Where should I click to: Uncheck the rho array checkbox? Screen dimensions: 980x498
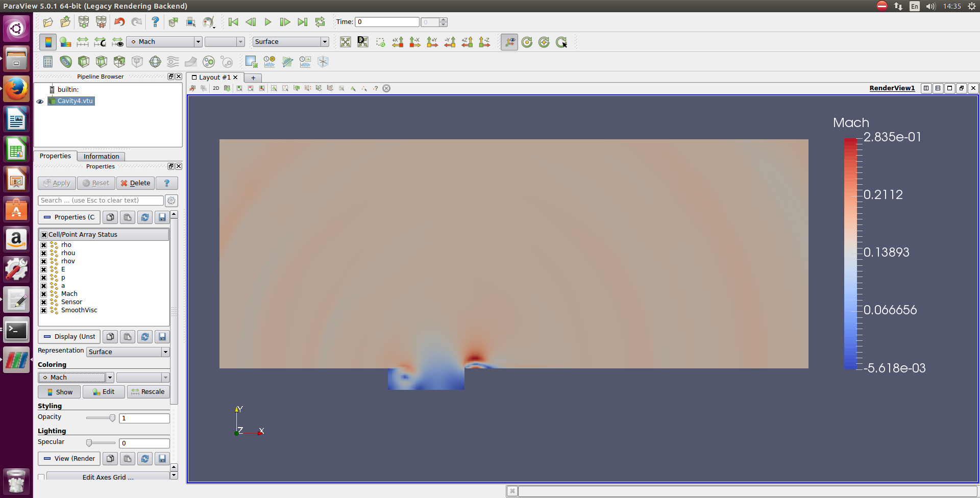point(44,245)
